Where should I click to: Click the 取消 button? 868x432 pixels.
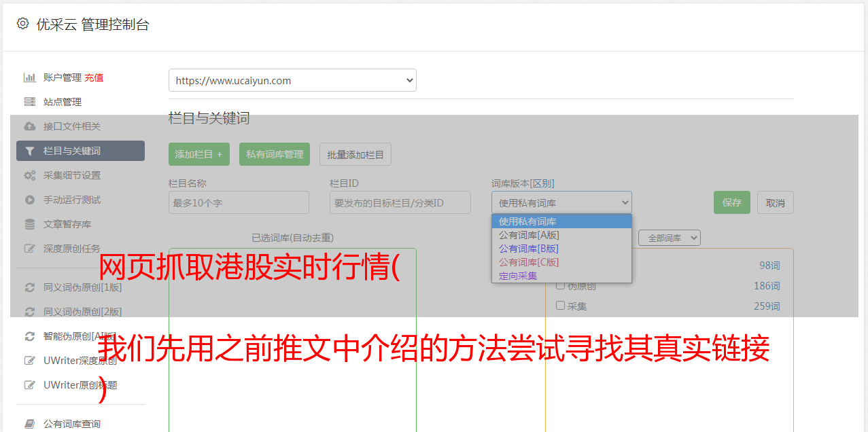(x=776, y=202)
